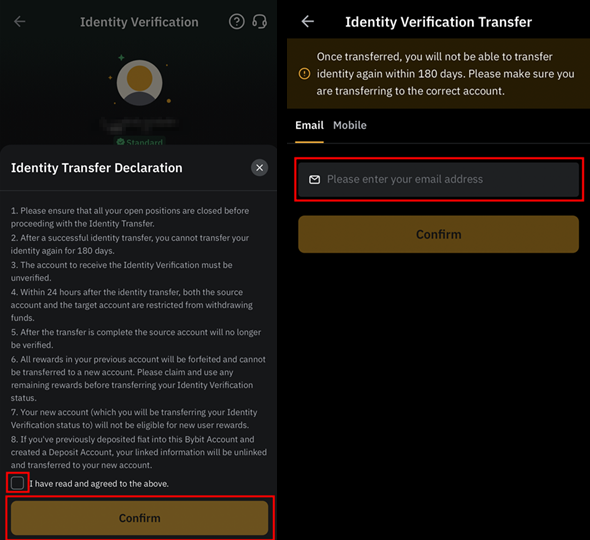This screenshot has width=590, height=540.
Task: Tap the Standard verification badge
Action: (140, 142)
